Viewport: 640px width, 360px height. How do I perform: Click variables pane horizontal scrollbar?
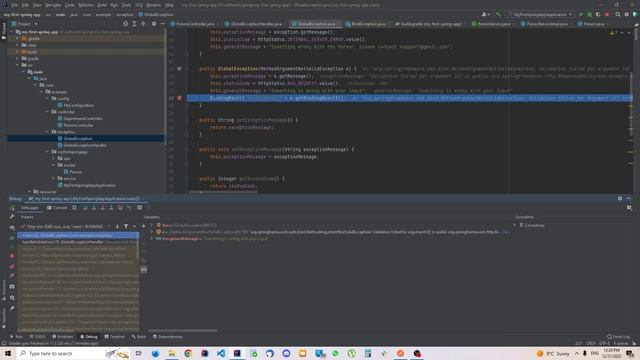183,331
